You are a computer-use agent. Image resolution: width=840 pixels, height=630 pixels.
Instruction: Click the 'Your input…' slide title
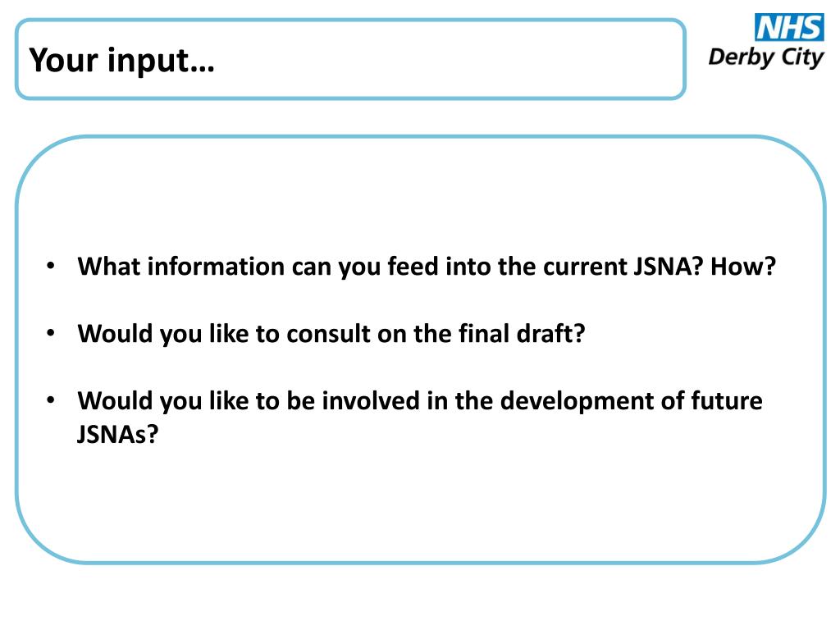point(121,60)
